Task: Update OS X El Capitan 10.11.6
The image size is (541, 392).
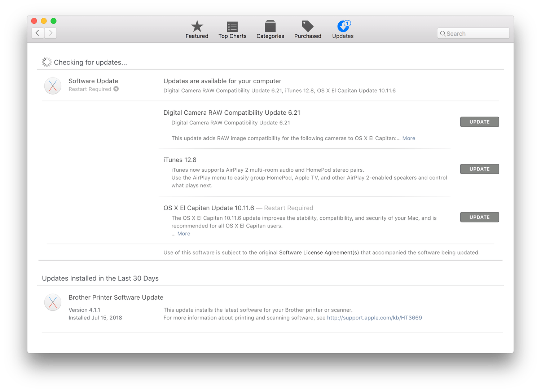Action: pos(480,217)
